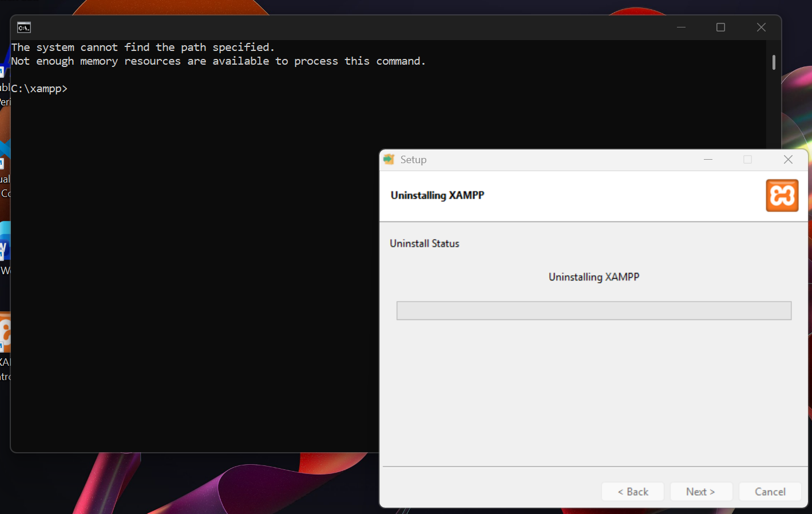Click the 'Uninstall Status' label
Image resolution: width=812 pixels, height=514 pixels.
[425, 243]
